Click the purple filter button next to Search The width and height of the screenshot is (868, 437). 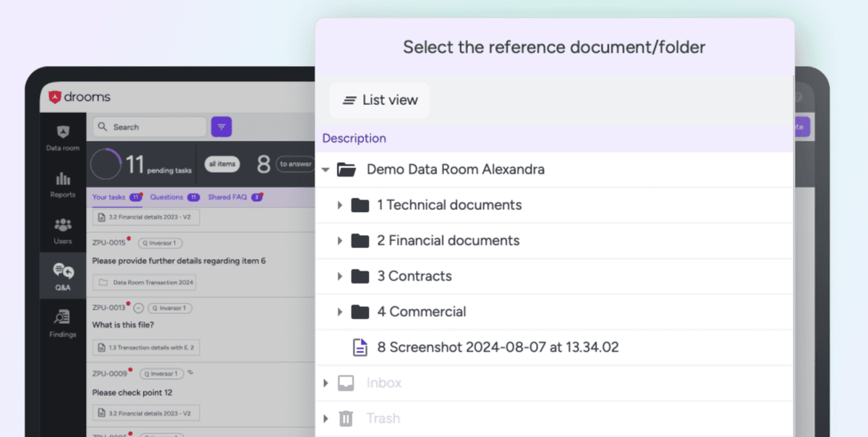point(221,127)
